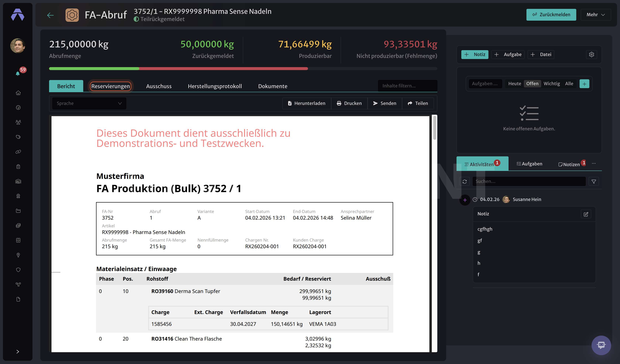Open the Dokumente tab

click(x=273, y=86)
